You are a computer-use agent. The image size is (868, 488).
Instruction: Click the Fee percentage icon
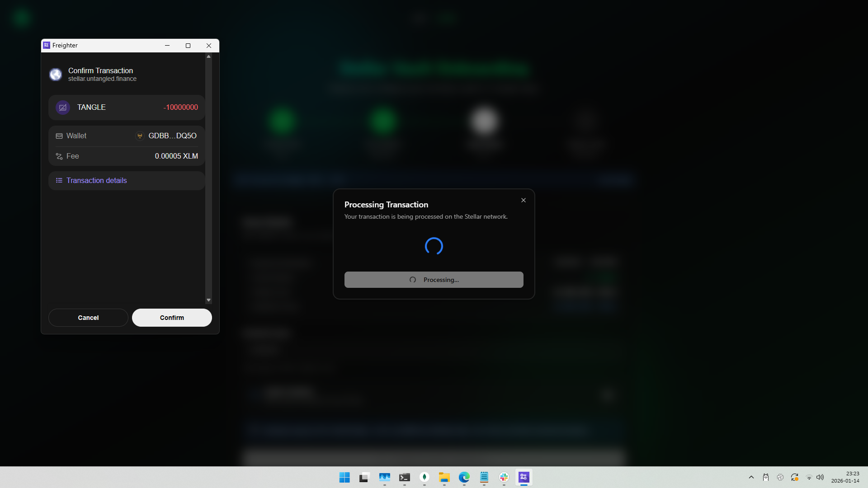59,156
